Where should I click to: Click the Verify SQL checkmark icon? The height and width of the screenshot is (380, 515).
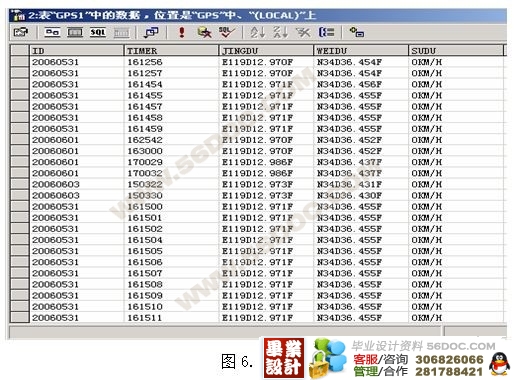click(227, 32)
